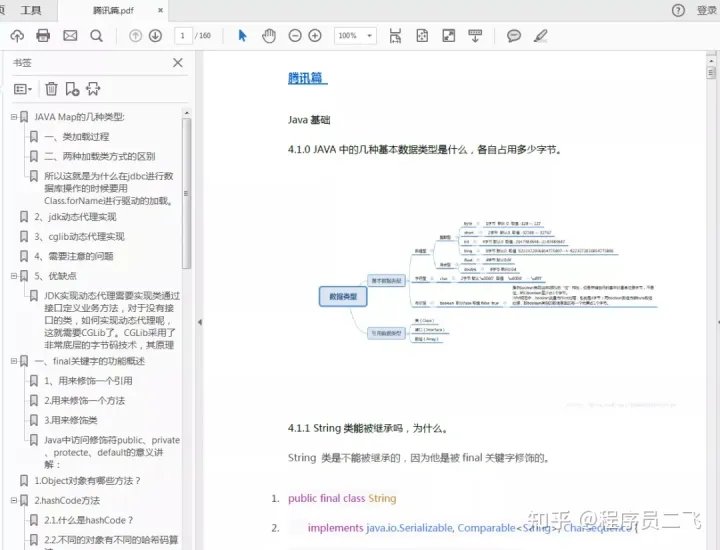The image size is (720, 550).
Task: Click the document vertical scrollbar thumb
Action: tap(711, 73)
